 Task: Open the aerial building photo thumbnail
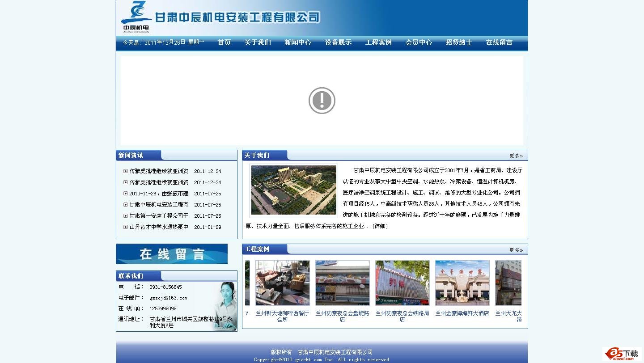tap(294, 190)
